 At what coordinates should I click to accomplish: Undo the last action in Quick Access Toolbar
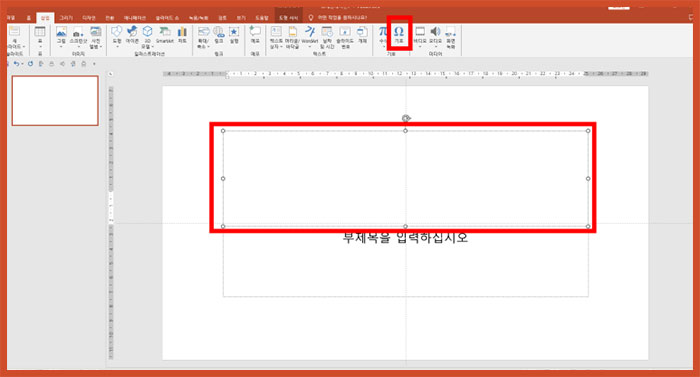tap(16, 64)
